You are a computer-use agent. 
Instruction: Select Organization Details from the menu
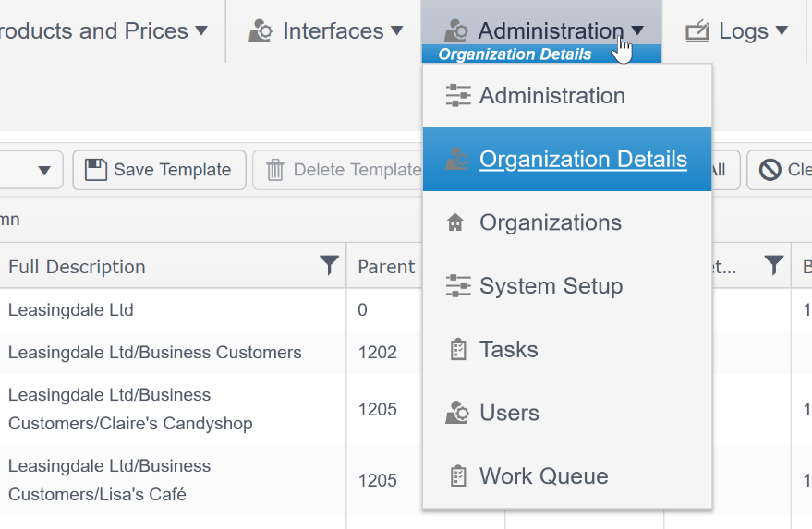point(582,160)
